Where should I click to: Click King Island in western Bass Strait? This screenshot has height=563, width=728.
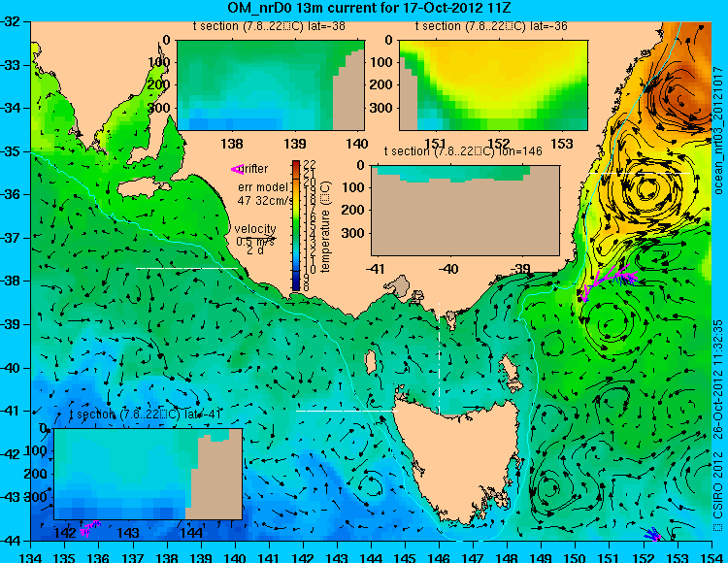point(371,361)
